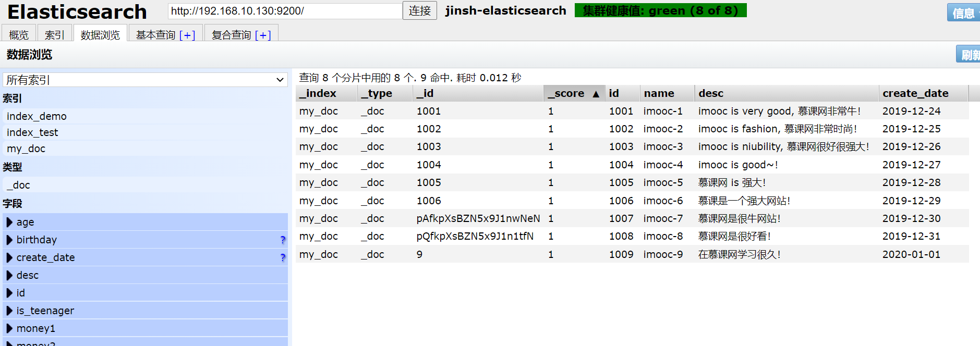Filter by index_test index
Screen dimensions: 980x346
coord(145,132)
